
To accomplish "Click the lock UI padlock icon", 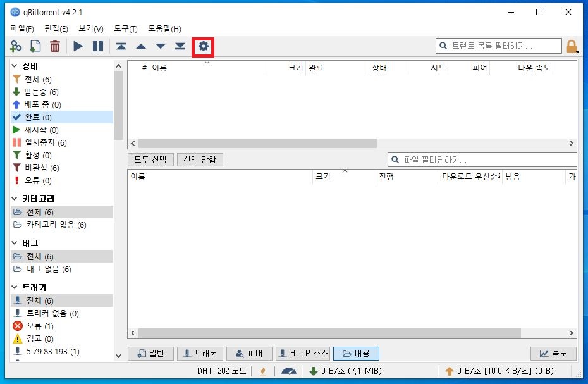I will 571,47.
